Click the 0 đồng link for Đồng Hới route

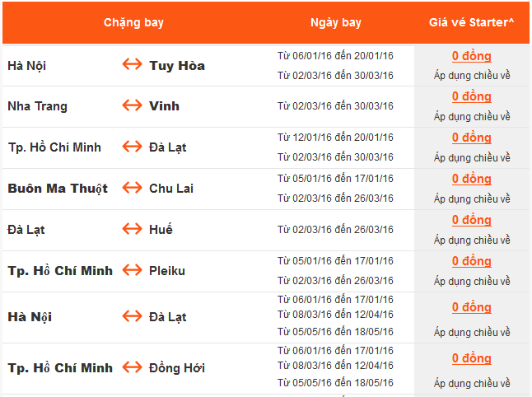472,358
